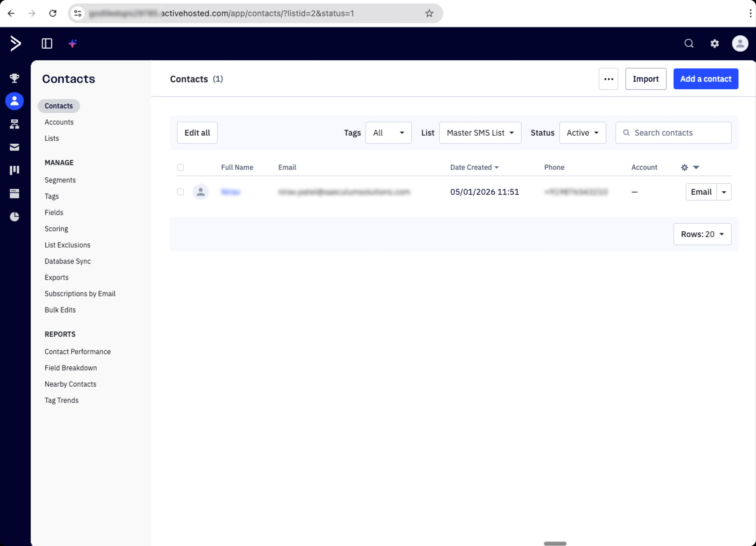Open the settings gear in top bar
756x546 pixels.
(714, 44)
